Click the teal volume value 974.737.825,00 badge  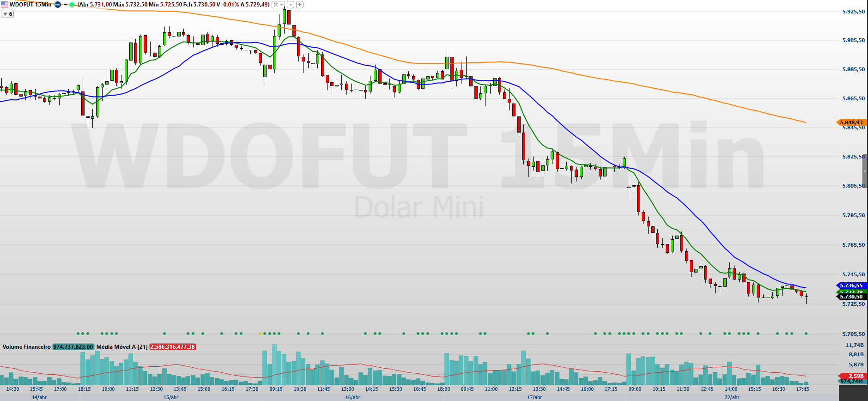pyautogui.click(x=73, y=347)
